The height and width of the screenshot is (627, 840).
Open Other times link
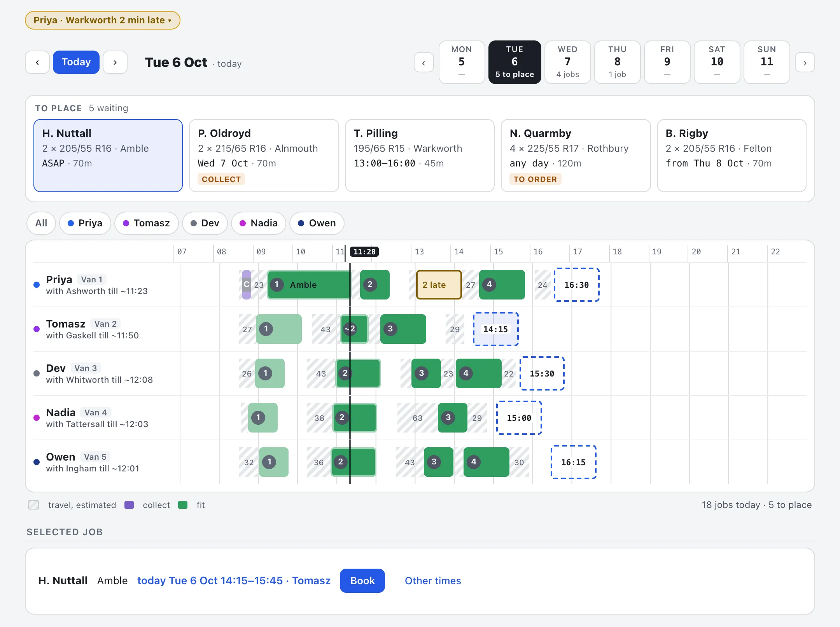(433, 581)
